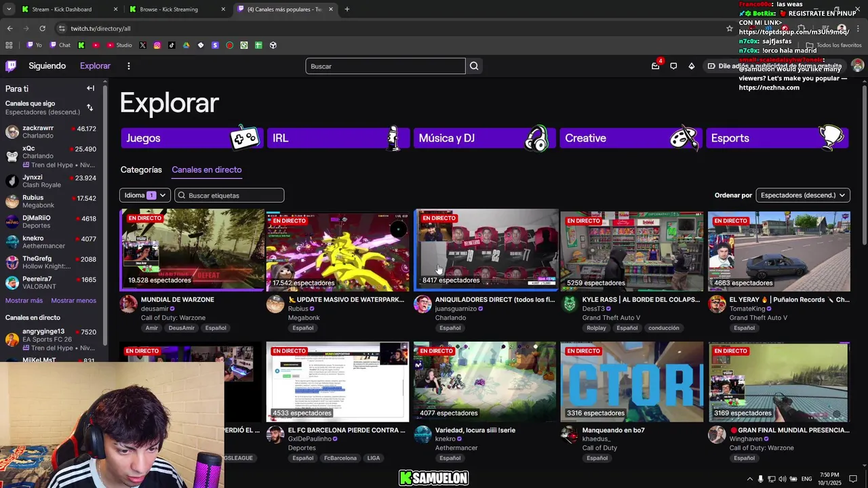Viewport: 868px width, 488px height.
Task: Open Rubius channel in the sidebar
Action: point(51,201)
